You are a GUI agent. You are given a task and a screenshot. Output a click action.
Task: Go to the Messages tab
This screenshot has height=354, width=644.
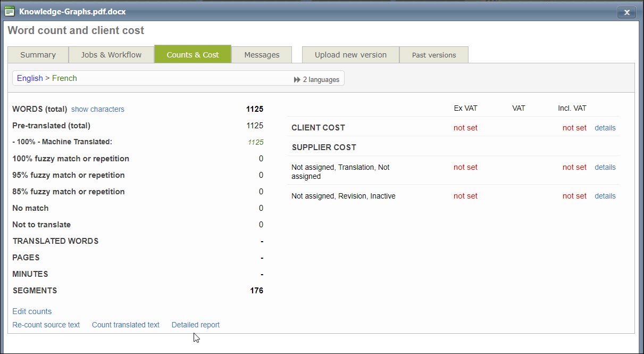(x=262, y=55)
